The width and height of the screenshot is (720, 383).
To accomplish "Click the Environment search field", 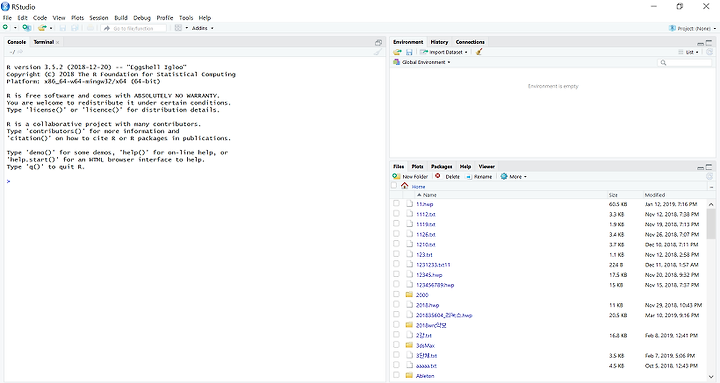I will pyautogui.click(x=685, y=62).
